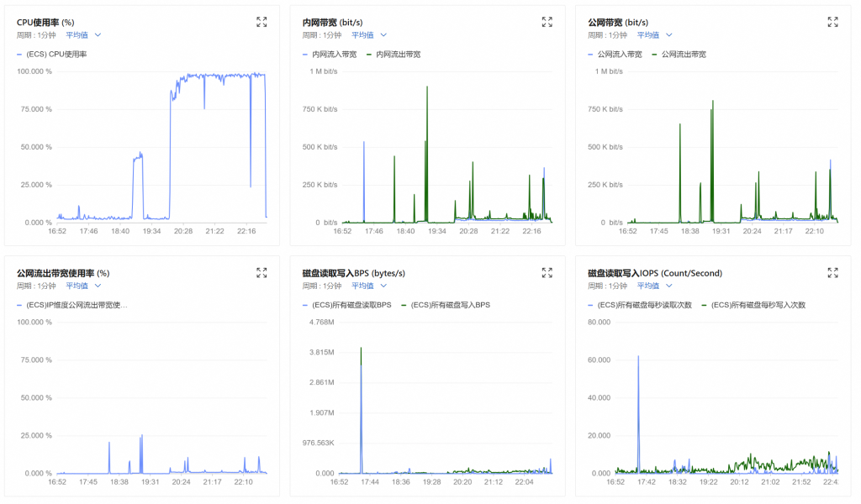Toggle the 内网流出带宽 legend series
The height and width of the screenshot is (504, 861).
click(398, 55)
